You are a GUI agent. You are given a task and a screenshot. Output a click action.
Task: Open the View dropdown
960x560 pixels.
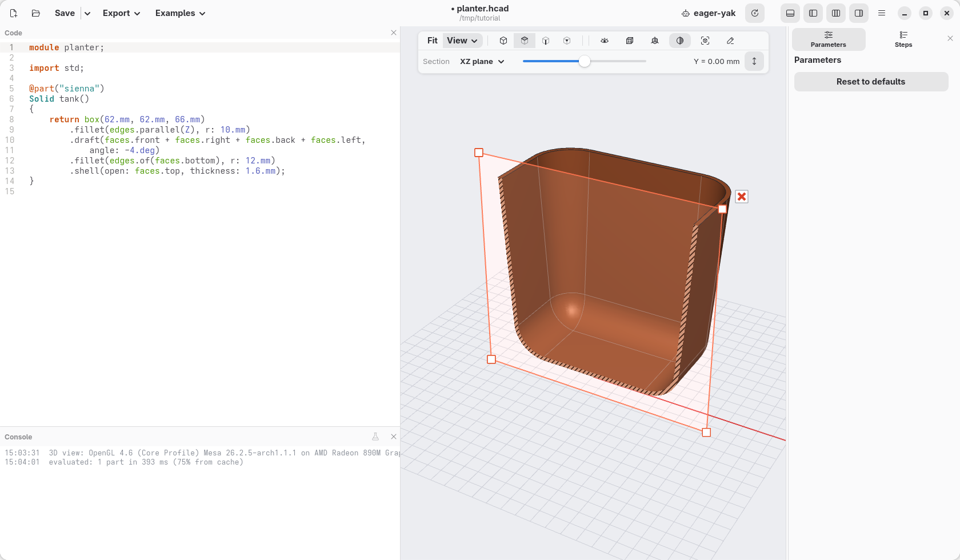click(x=462, y=41)
